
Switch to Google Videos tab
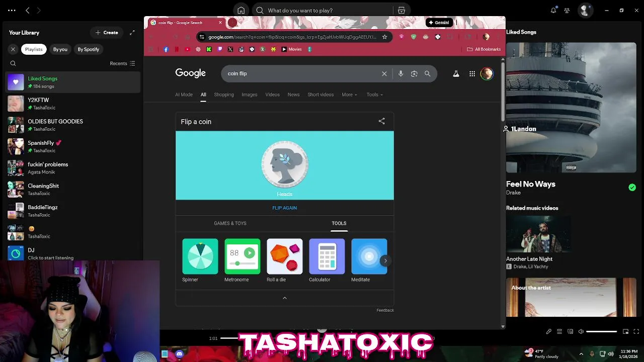[272, 95]
